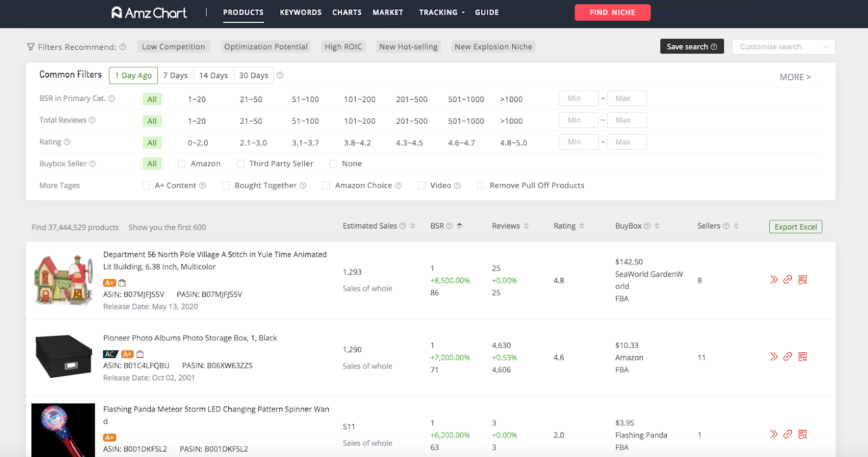Viewport: 868px width, 457px height.
Task: Open the GUIDE nav item
Action: (487, 12)
